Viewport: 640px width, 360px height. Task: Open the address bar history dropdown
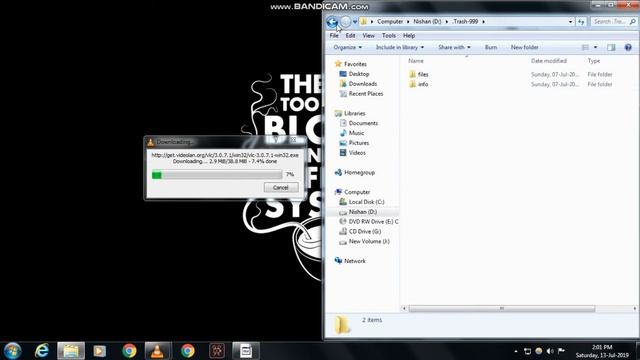point(570,22)
